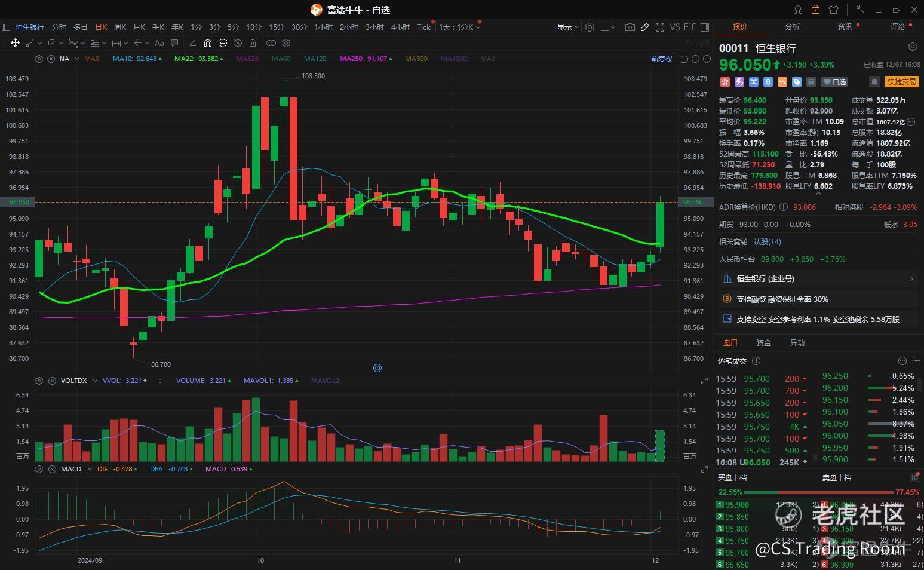Enable the pencil drawing mode

pos(644,27)
